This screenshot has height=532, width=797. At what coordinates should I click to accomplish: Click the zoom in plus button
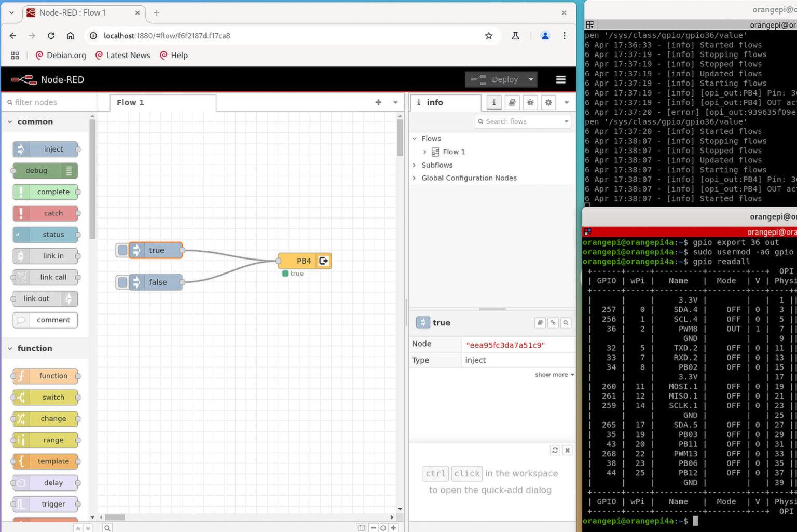pyautogui.click(x=393, y=527)
